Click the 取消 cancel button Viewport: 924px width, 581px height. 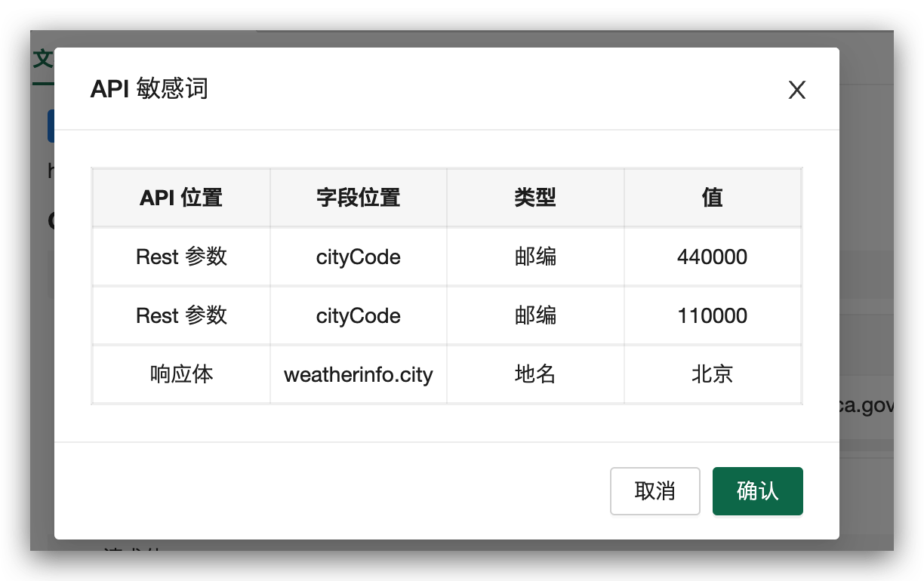(x=654, y=491)
